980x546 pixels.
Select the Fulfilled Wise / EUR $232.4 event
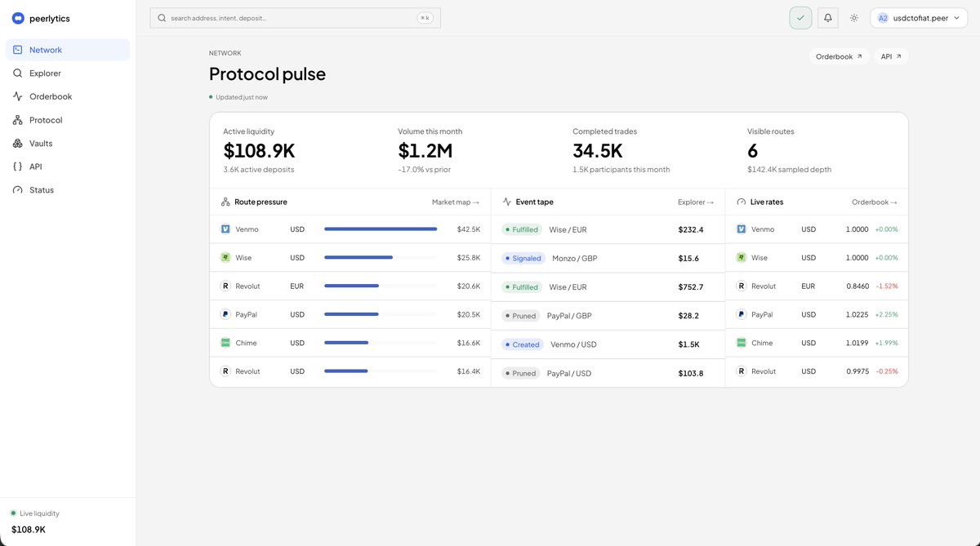point(608,229)
